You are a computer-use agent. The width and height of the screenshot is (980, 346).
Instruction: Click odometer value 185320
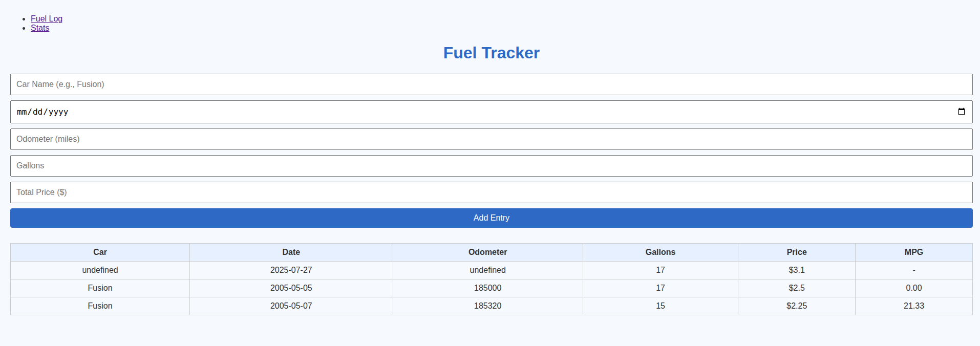[x=488, y=306]
